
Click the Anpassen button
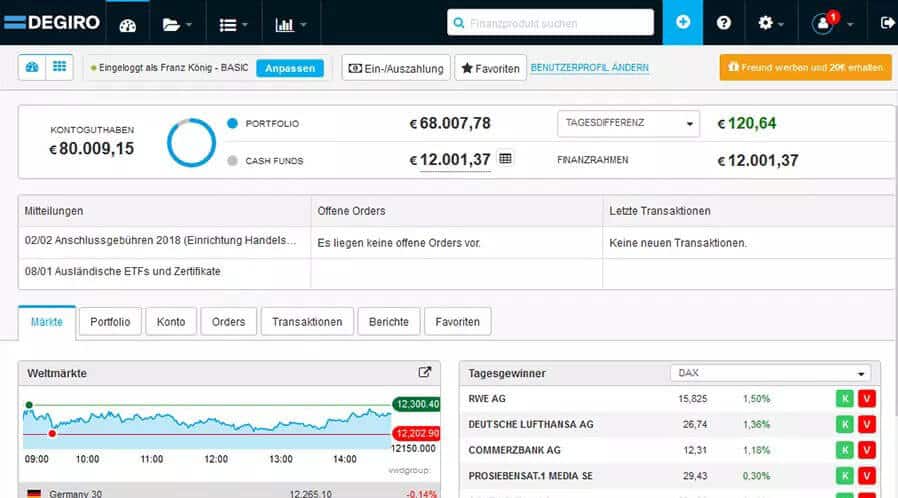(290, 68)
